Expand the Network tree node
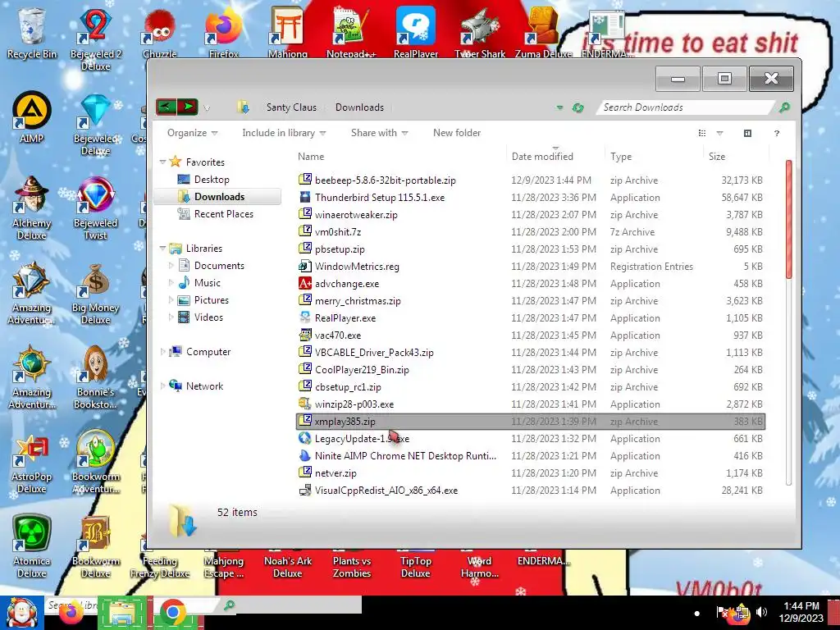The width and height of the screenshot is (840, 630). coord(163,386)
